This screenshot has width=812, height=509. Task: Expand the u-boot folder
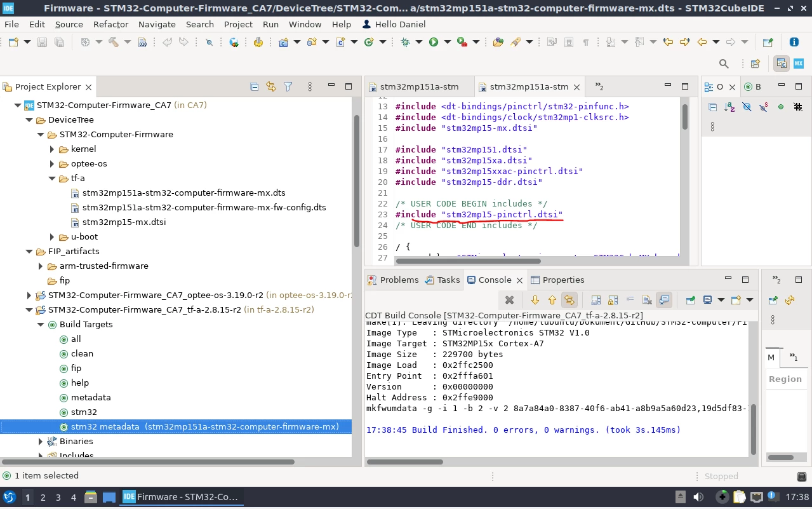[52, 237]
